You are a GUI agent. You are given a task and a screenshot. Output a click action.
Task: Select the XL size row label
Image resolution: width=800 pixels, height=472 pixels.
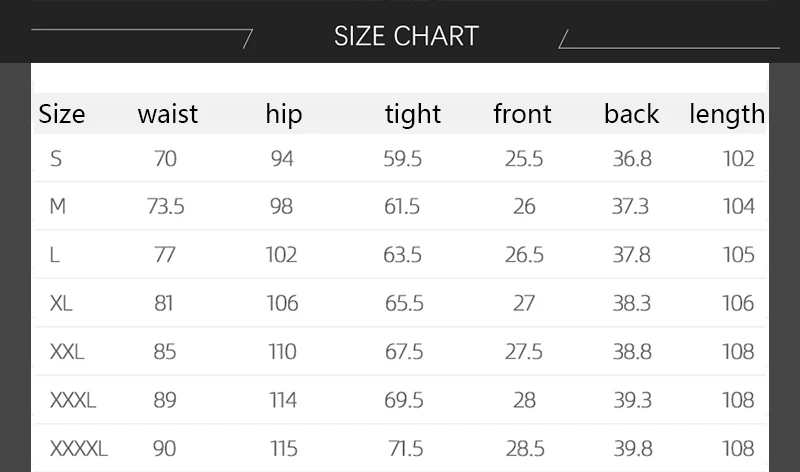61,303
